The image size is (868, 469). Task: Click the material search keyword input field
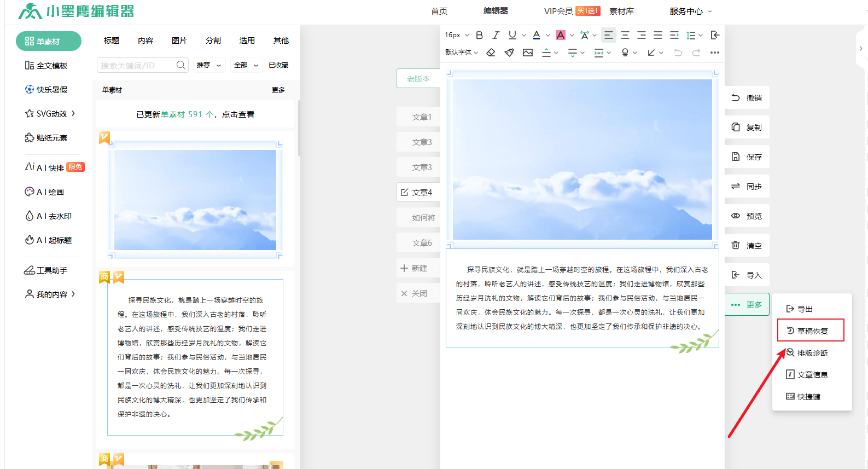pyautogui.click(x=137, y=65)
